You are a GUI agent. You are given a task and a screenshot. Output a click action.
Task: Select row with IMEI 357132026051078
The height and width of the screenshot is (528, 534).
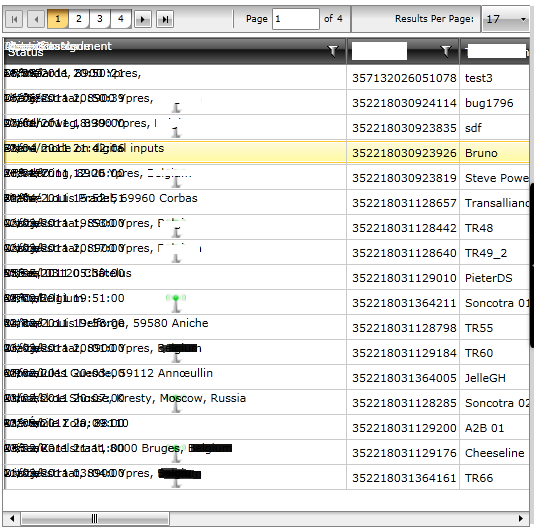267,77
